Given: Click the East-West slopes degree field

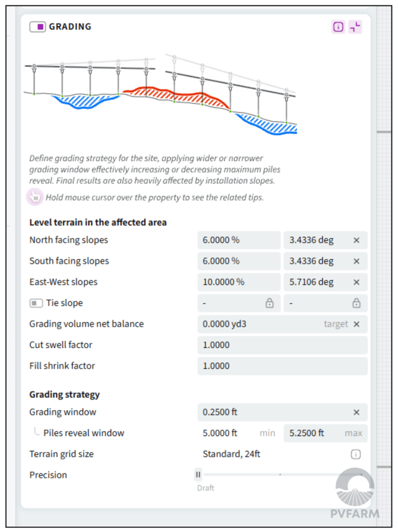Looking at the screenshot, I should 315,282.
